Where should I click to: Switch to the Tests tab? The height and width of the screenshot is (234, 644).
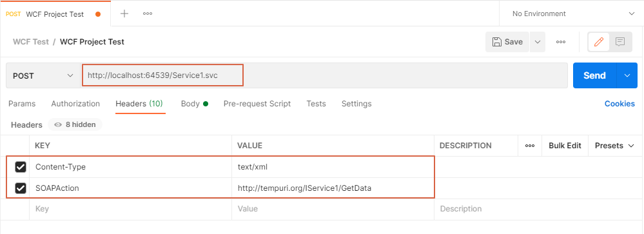(x=317, y=104)
